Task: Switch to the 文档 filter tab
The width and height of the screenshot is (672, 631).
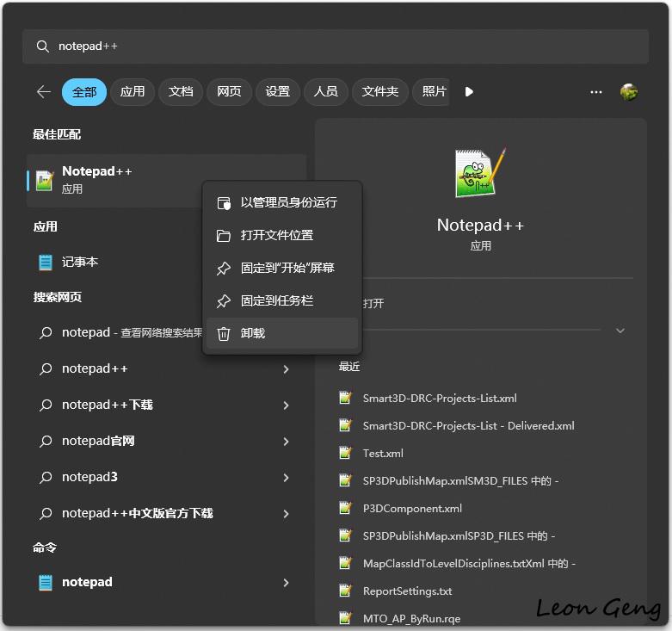Action: pos(181,92)
